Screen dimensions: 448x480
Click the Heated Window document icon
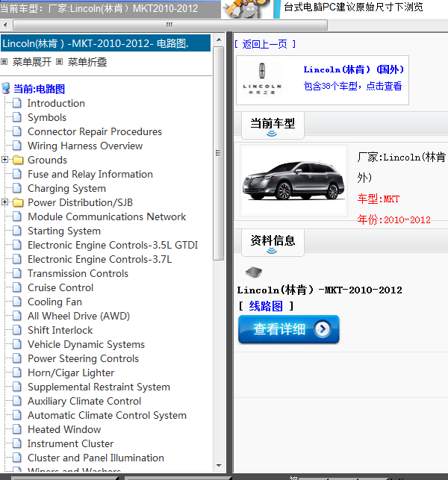(17, 429)
